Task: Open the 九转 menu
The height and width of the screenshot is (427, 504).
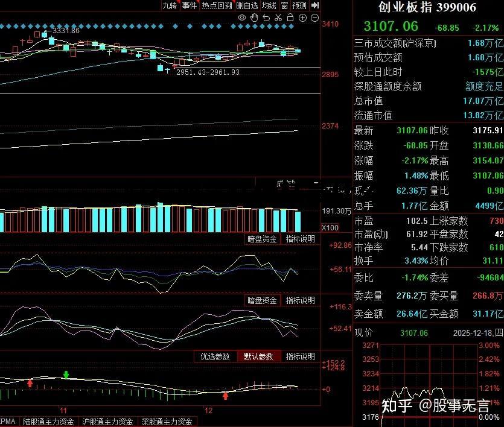Action: (x=170, y=6)
